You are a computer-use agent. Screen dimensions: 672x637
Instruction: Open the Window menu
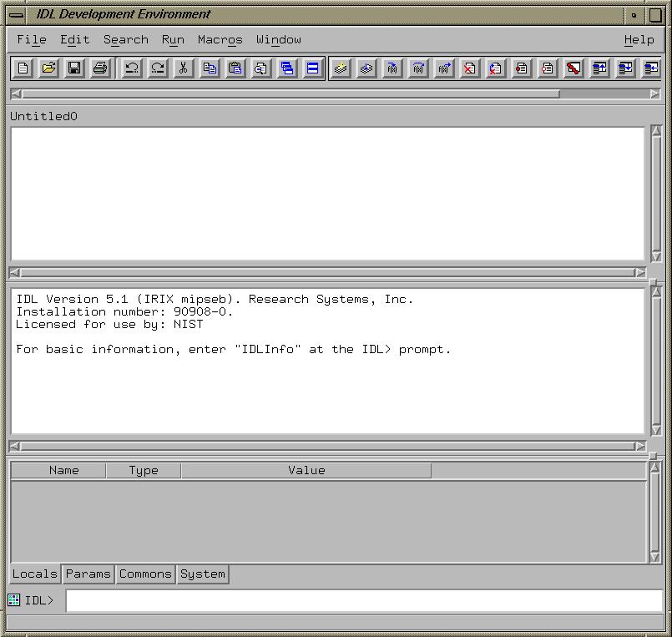[279, 39]
